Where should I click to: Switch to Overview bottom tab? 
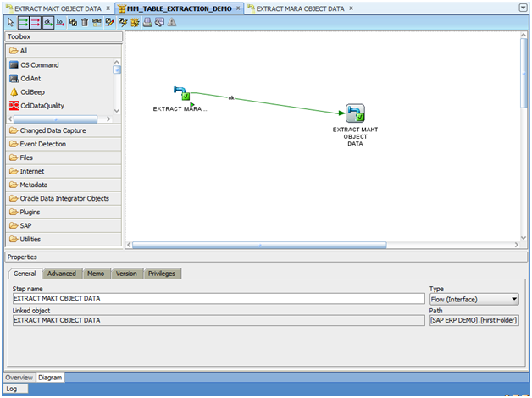pos(19,378)
